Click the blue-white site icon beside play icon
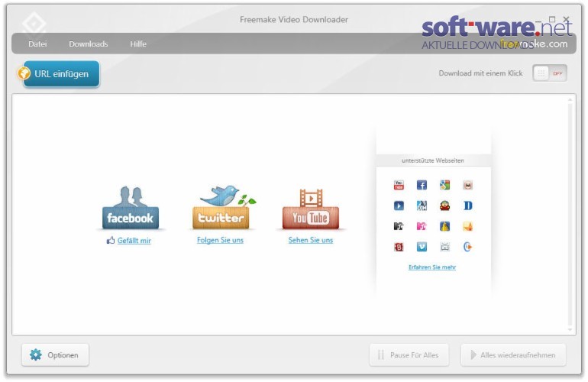Viewport: 588px width, 382px height. coord(422,206)
